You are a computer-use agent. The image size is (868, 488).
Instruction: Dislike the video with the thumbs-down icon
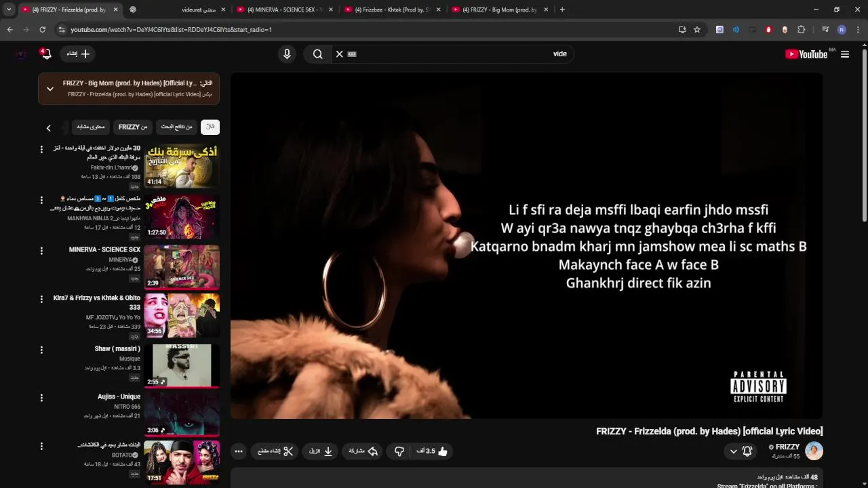(x=399, y=451)
